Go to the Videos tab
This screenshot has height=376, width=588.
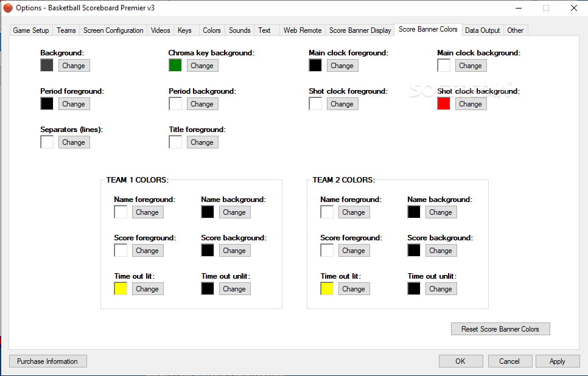(x=160, y=30)
